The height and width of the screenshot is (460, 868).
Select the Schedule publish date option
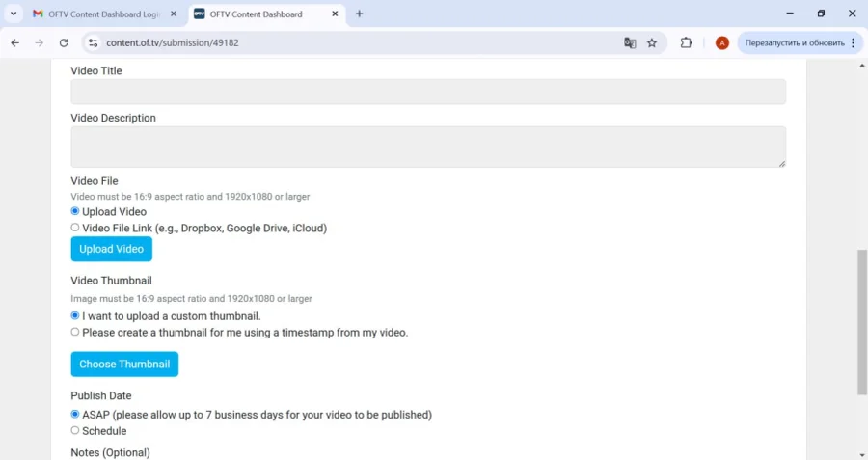point(75,430)
